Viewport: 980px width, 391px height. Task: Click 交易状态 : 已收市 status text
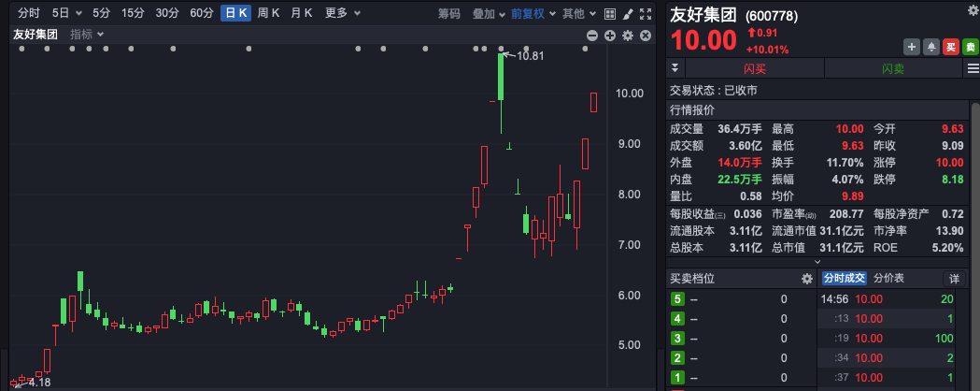(x=713, y=91)
